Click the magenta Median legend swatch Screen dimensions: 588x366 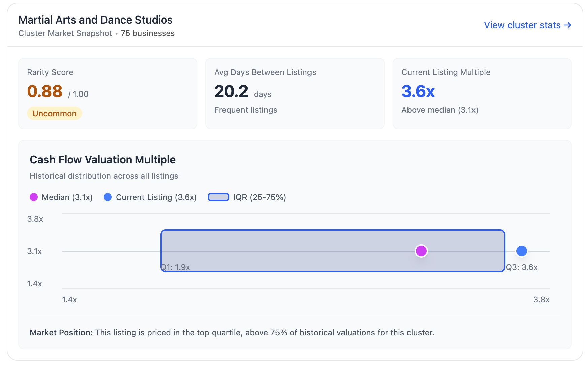pos(34,197)
